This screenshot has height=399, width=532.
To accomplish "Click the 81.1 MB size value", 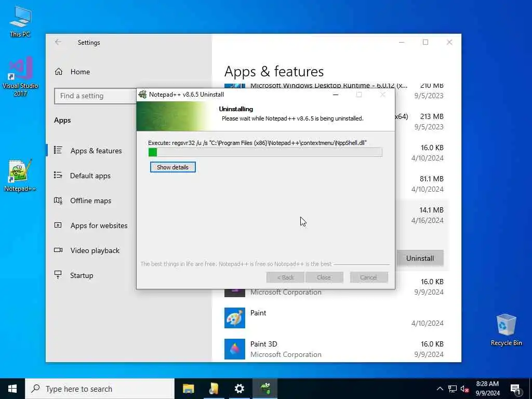I will pyautogui.click(x=431, y=179).
